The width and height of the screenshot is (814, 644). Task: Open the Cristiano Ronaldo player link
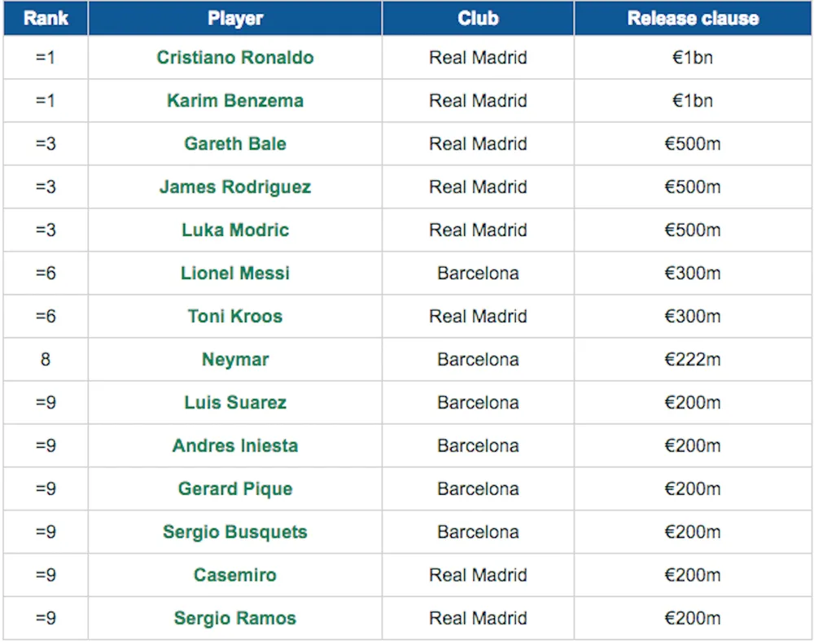pos(235,57)
